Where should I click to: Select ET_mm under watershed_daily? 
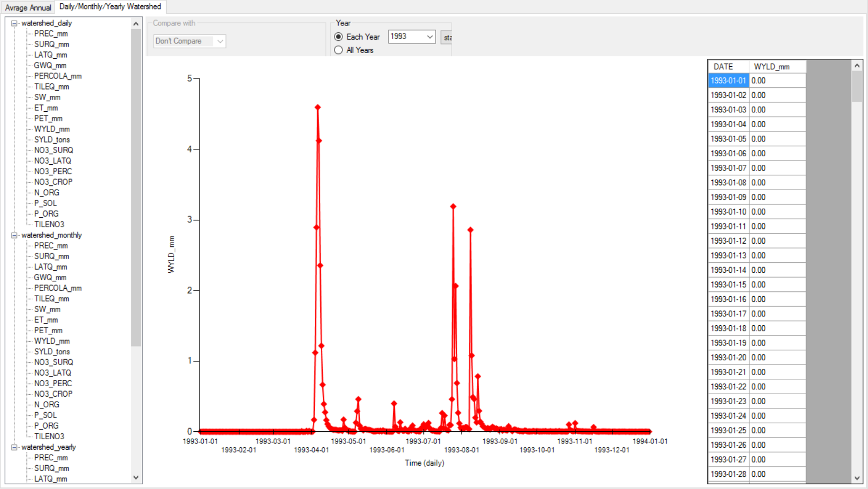coord(46,108)
